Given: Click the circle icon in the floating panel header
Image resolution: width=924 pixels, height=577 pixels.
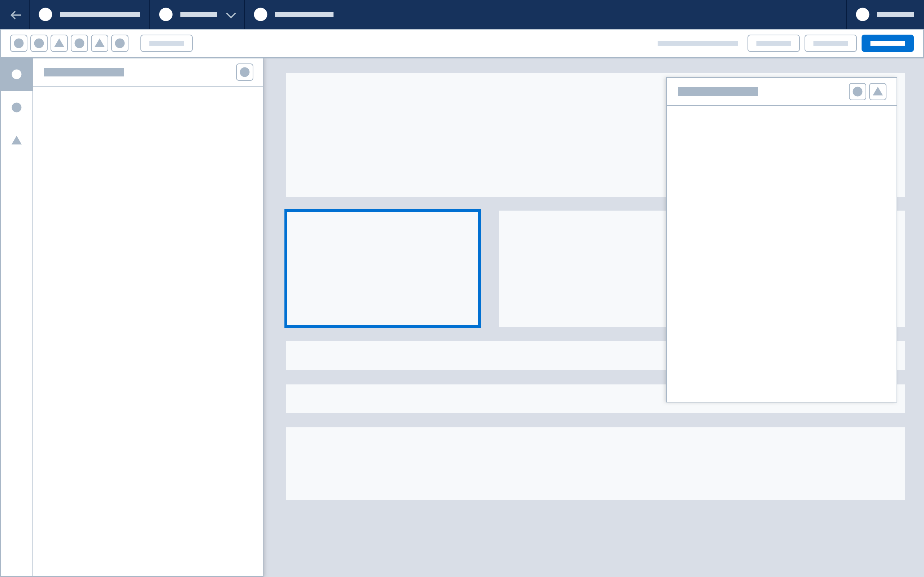Looking at the screenshot, I should pos(858,92).
